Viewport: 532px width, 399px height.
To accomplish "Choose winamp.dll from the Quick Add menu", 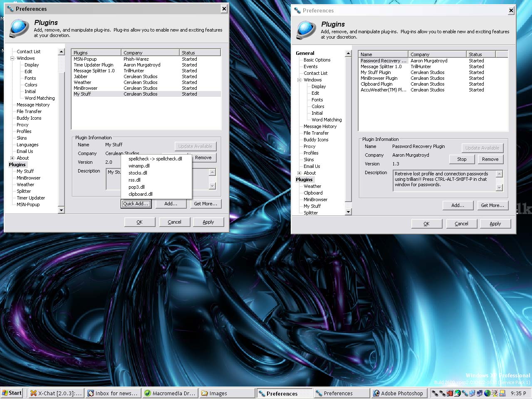I will [139, 166].
